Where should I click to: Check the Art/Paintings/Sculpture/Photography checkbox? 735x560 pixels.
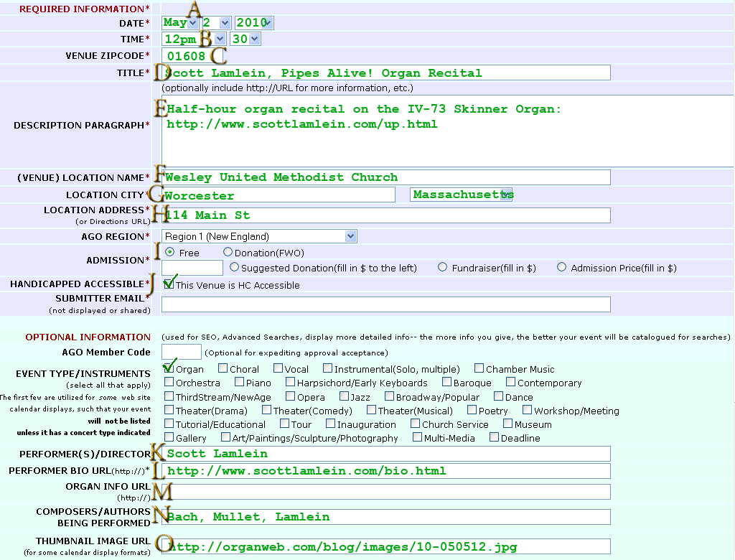tap(225, 437)
